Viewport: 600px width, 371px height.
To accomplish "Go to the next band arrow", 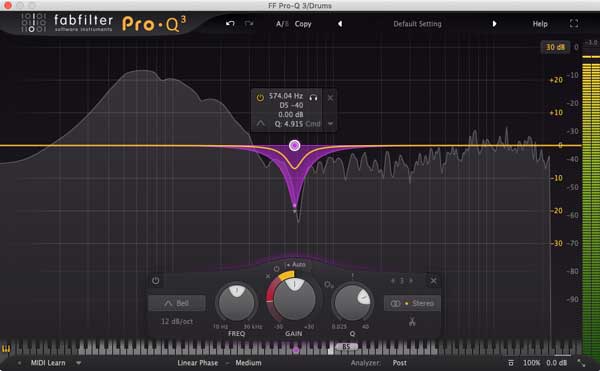I will tap(411, 281).
